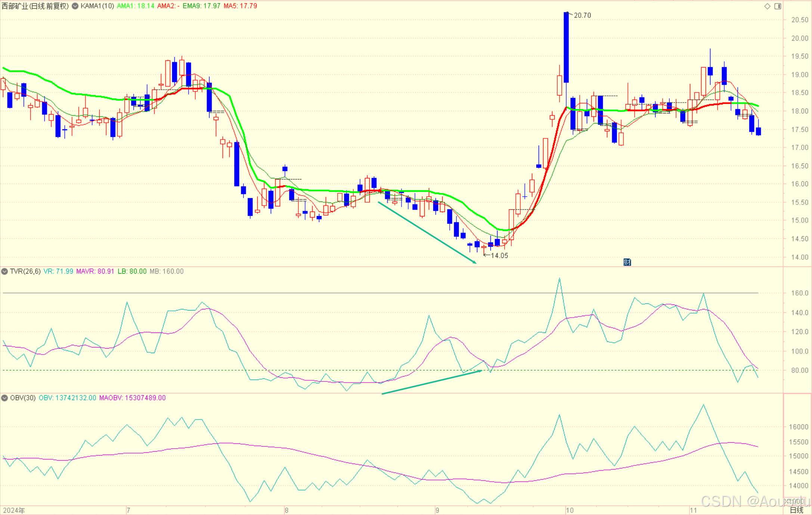Click the OBV indicator circle icon
The width and height of the screenshot is (812, 515).
click(4, 398)
